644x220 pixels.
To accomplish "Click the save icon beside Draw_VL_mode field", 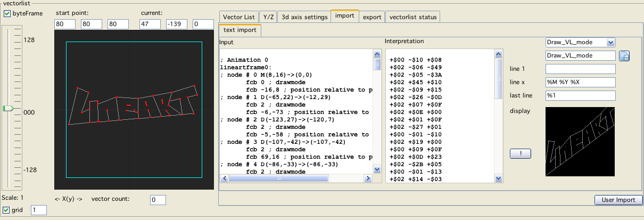I will [x=624, y=56].
